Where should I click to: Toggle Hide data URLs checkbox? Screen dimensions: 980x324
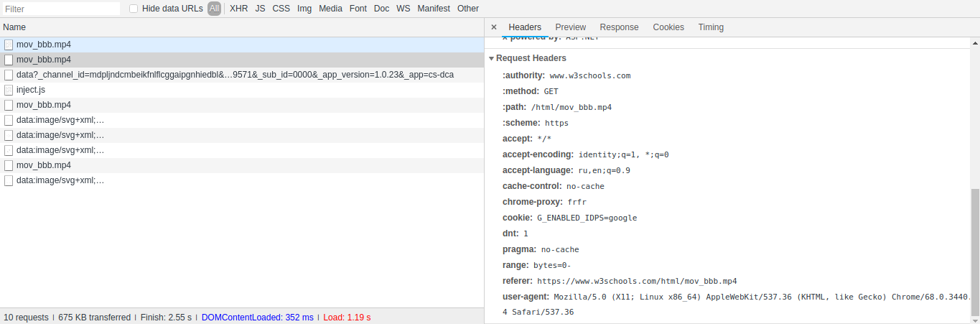(x=134, y=9)
